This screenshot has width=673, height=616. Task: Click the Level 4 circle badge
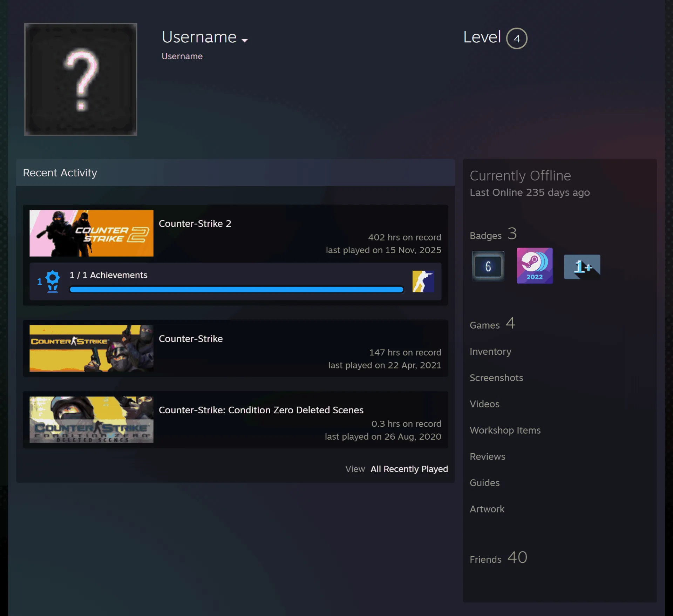517,38
